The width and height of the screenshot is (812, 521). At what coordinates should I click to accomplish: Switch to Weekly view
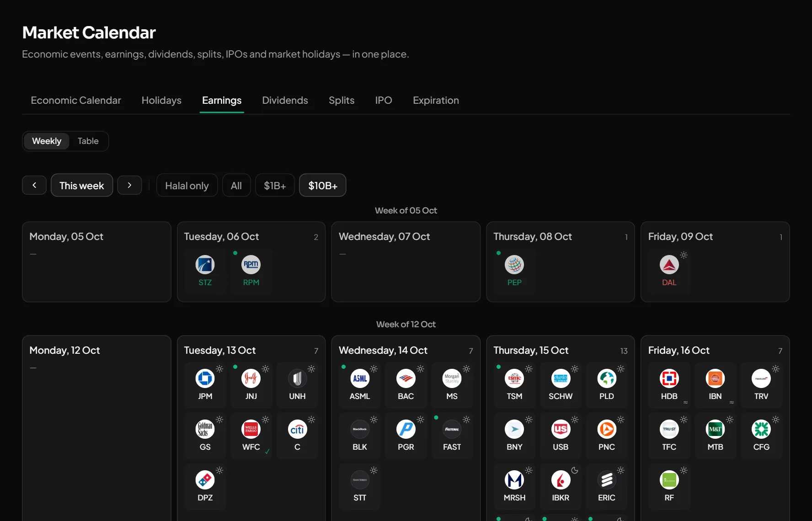click(47, 141)
